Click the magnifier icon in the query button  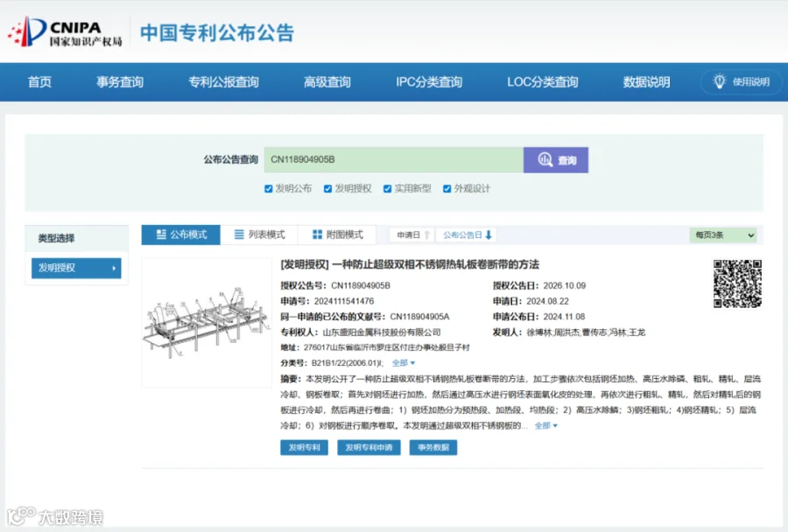click(545, 160)
